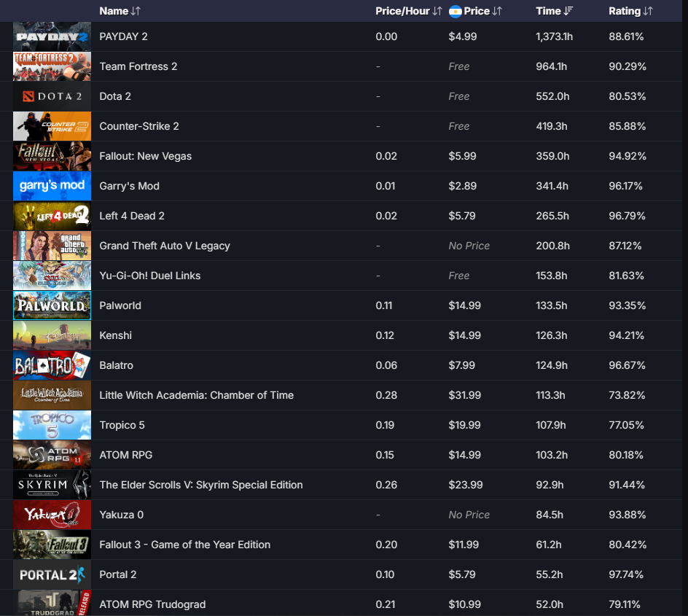Open the Grand Theft Auto V thumbnail
Viewport: 688px width, 616px height.
52,246
